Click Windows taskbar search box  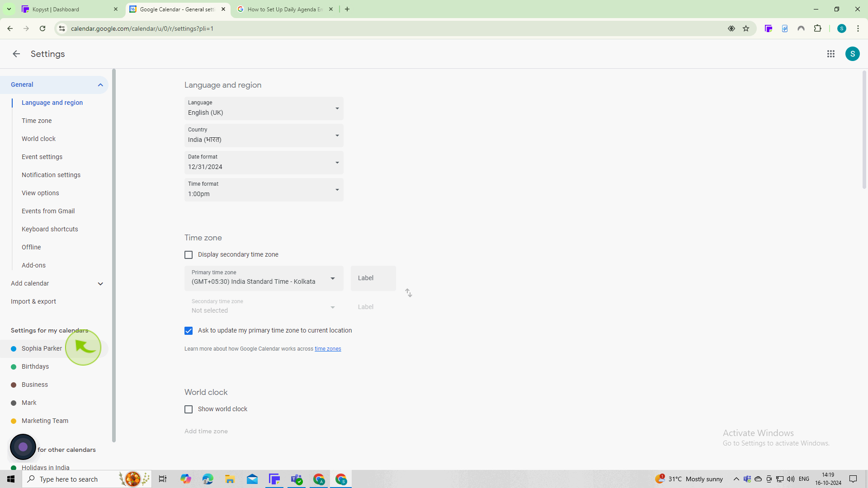86,479
